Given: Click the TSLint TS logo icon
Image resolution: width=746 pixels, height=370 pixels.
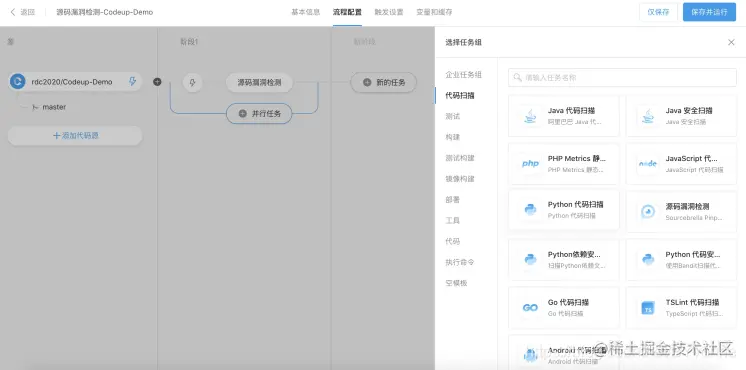Looking at the screenshot, I should 648,308.
